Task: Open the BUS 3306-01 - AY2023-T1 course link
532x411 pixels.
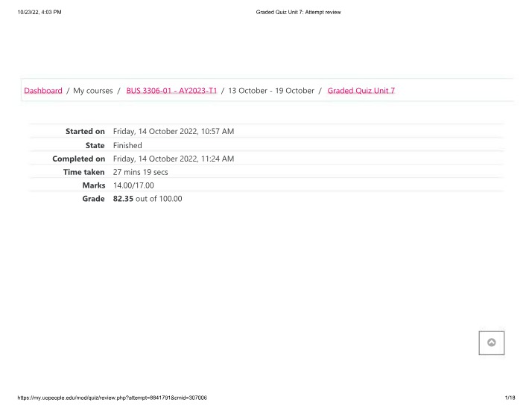Action: point(171,91)
